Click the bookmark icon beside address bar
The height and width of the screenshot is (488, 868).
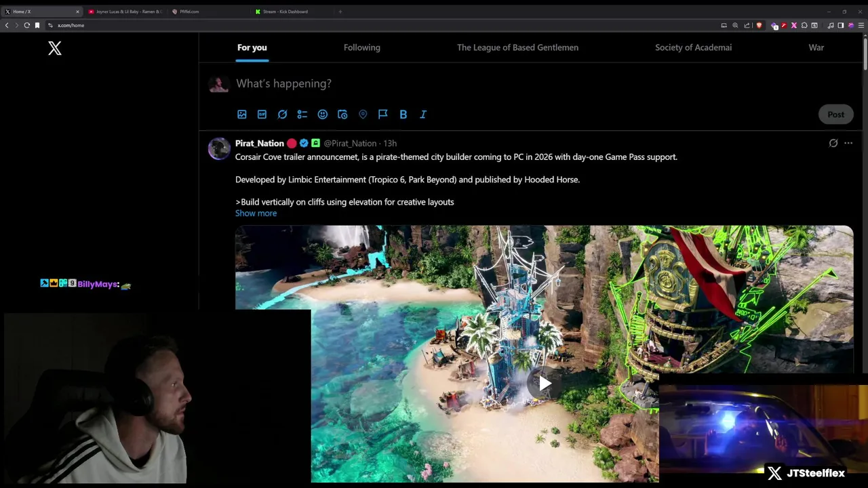(37, 25)
